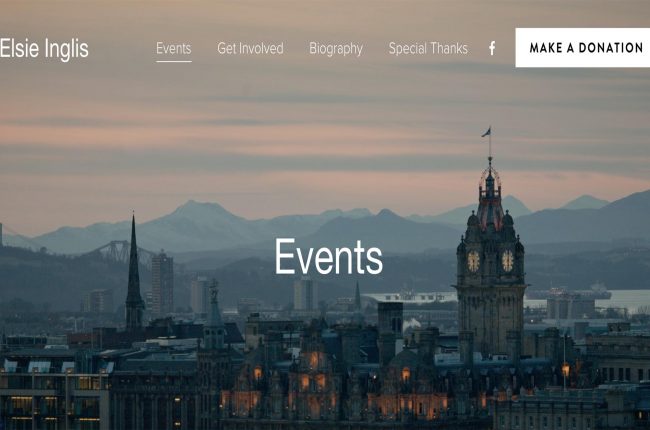Open the Get Involved menu item

click(250, 49)
